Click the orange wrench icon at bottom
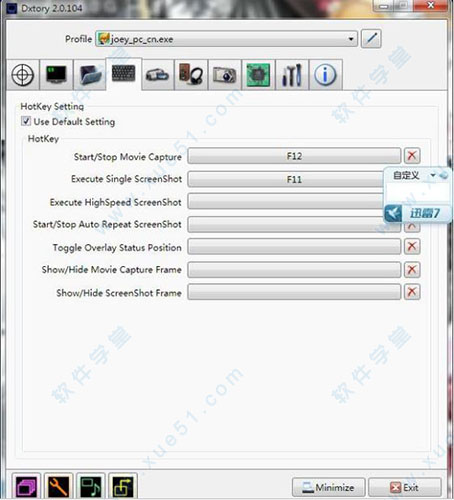The width and height of the screenshot is (454, 500). pyautogui.click(x=58, y=487)
